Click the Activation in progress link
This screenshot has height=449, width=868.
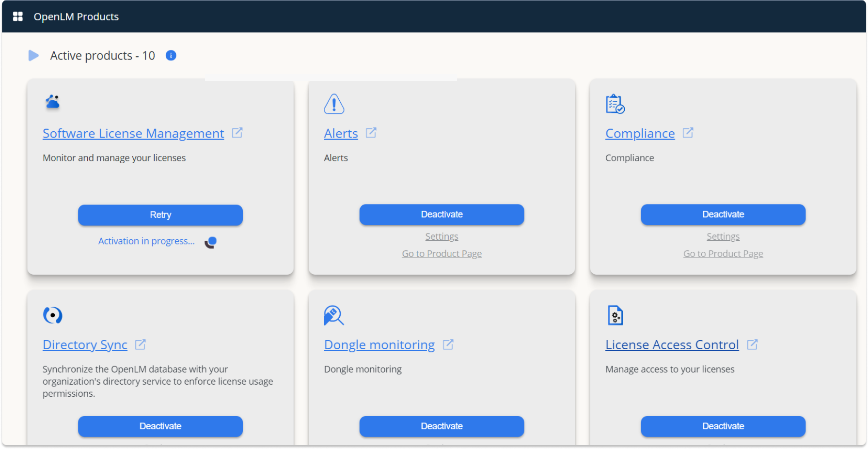(x=146, y=241)
